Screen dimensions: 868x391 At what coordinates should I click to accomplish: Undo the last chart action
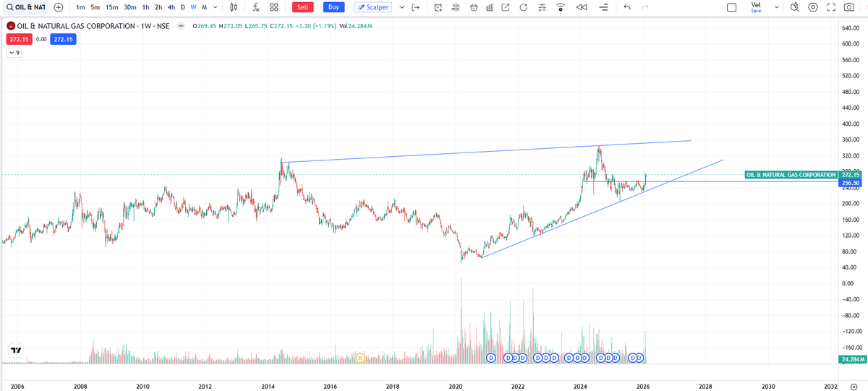tap(627, 7)
